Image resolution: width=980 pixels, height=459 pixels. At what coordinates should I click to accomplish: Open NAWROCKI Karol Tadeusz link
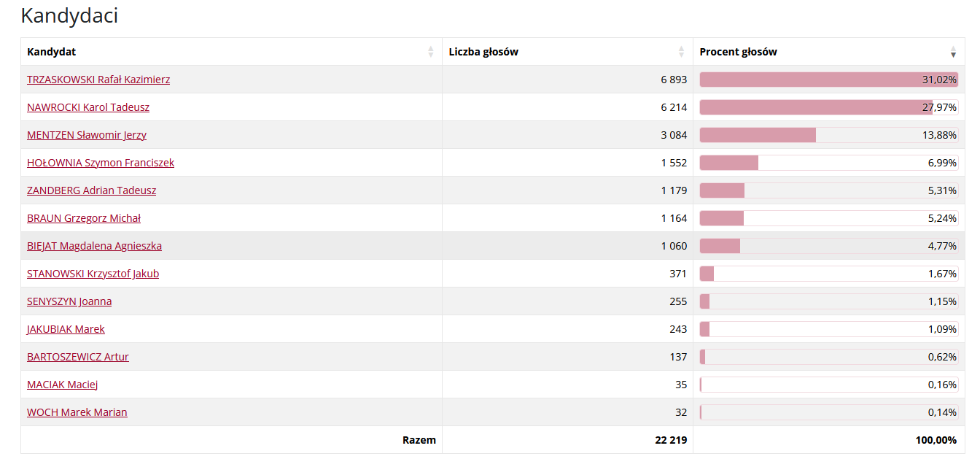[88, 107]
